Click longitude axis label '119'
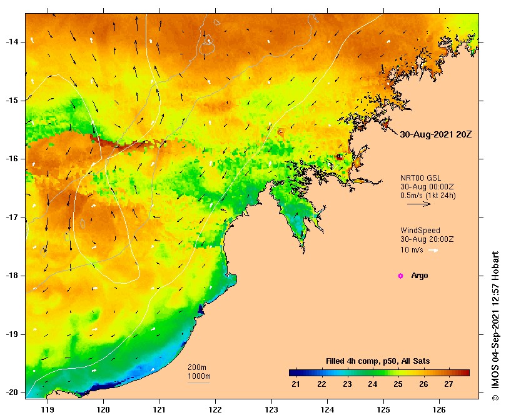Viewport: 506px width, 420px height. (x=48, y=409)
